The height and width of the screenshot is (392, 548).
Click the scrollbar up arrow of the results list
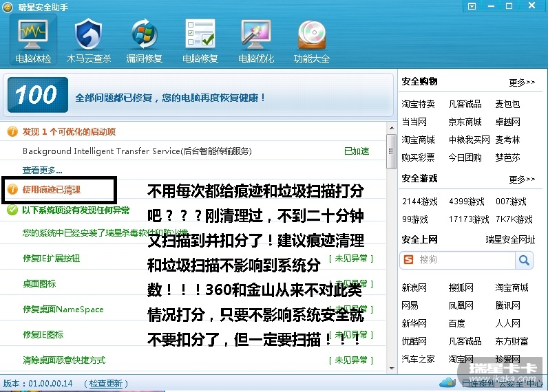(x=392, y=128)
